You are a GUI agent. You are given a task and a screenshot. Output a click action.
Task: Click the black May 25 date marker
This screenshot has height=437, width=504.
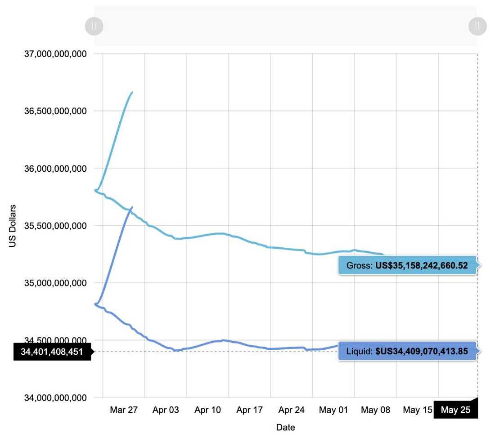pos(455,410)
